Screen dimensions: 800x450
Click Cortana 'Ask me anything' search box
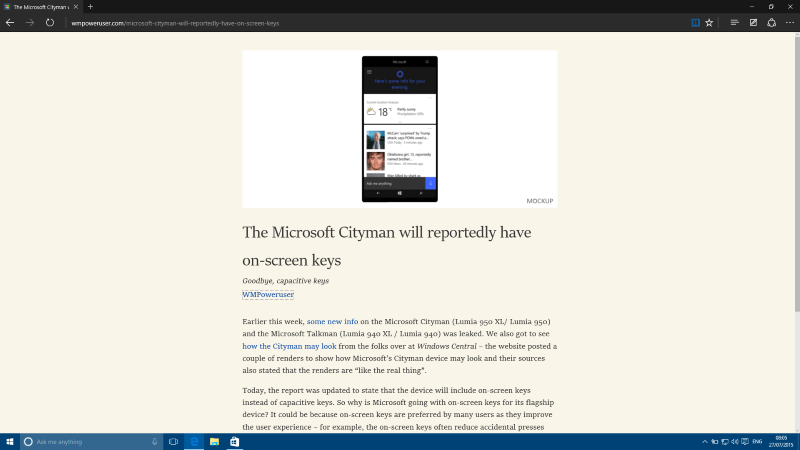coord(92,441)
